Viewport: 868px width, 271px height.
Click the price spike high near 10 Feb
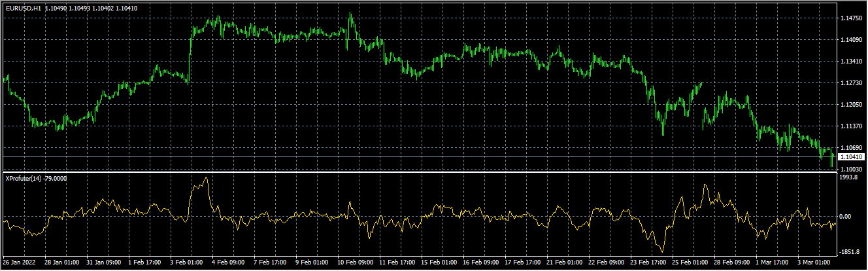(350, 14)
